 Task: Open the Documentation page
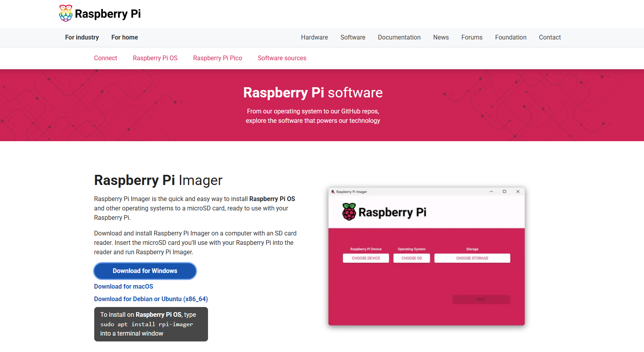click(x=399, y=37)
